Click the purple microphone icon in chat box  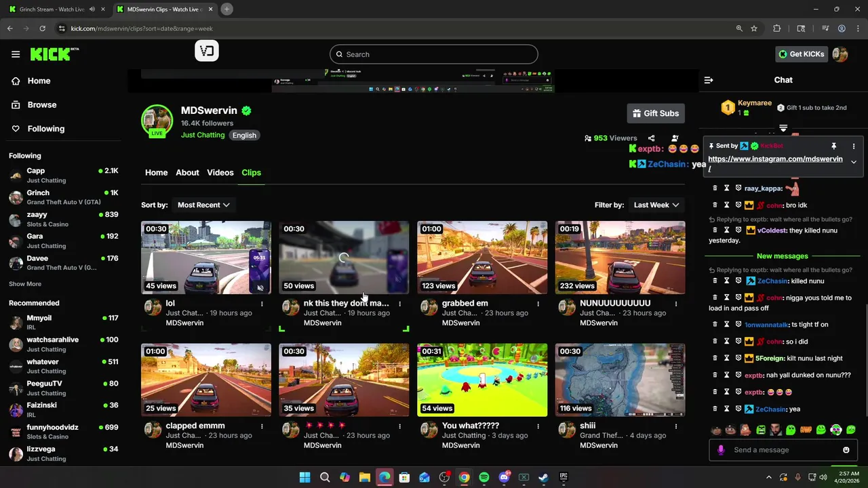[721, 450]
